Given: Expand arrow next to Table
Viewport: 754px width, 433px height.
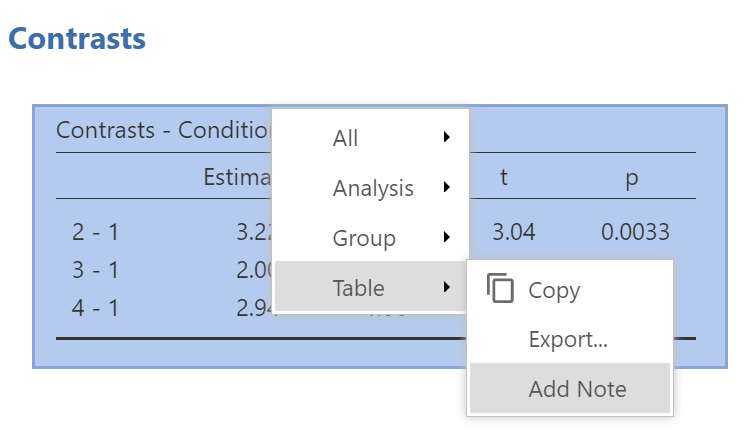Looking at the screenshot, I should tap(447, 287).
